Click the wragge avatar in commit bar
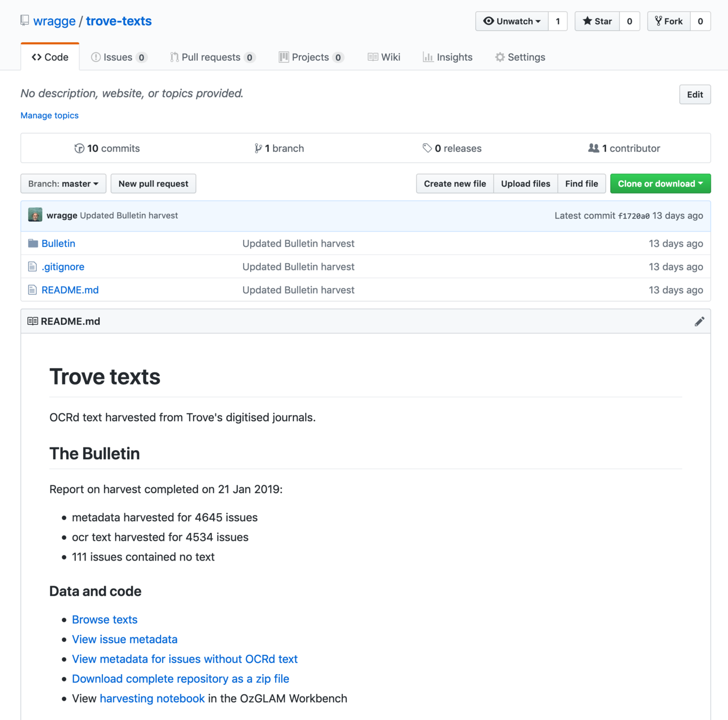The image size is (728, 720). [35, 215]
